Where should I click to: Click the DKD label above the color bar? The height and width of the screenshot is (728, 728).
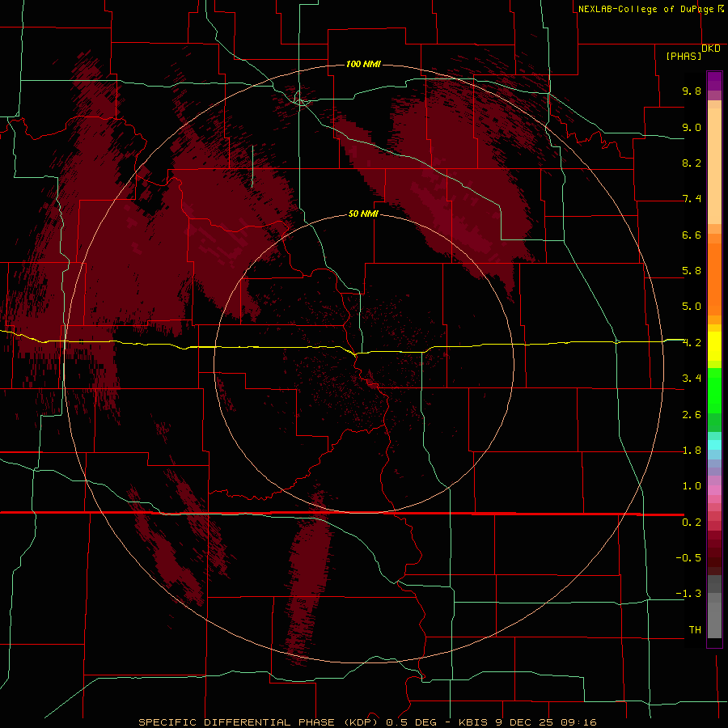coord(711,49)
